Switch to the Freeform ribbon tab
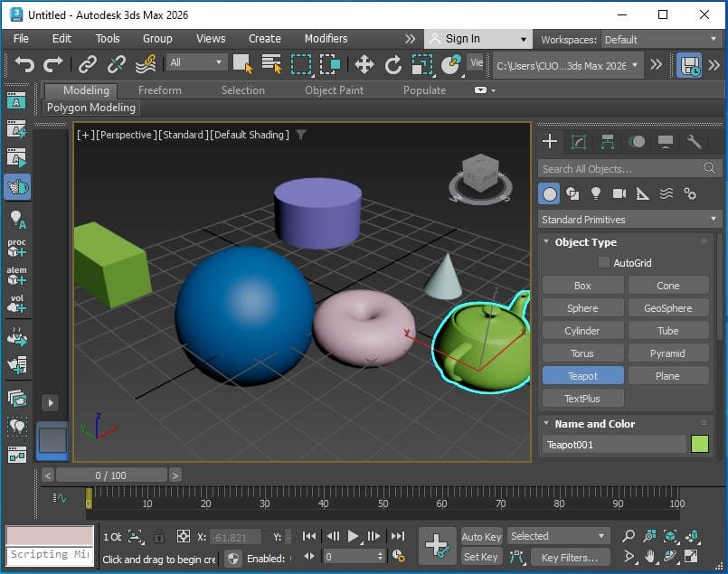 160,90
